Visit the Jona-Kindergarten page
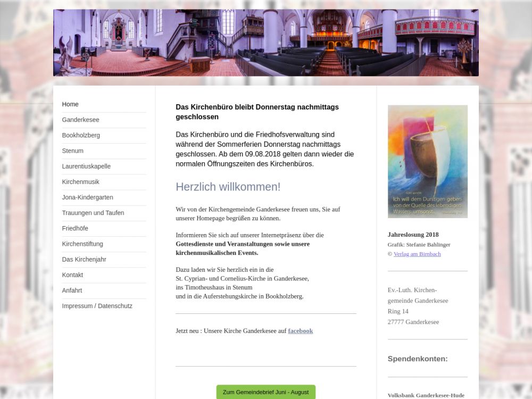The height and width of the screenshot is (399, 532). point(87,197)
